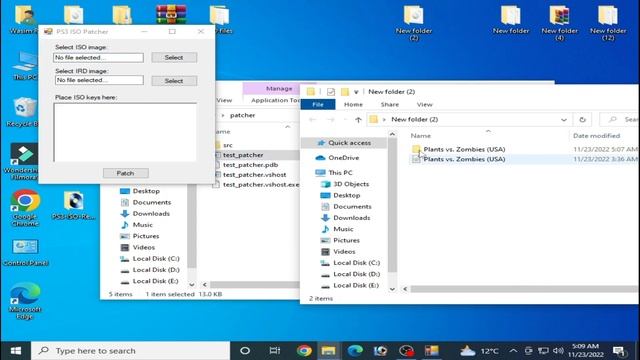Sort by Date modified column
The image size is (640, 360).
(596, 136)
